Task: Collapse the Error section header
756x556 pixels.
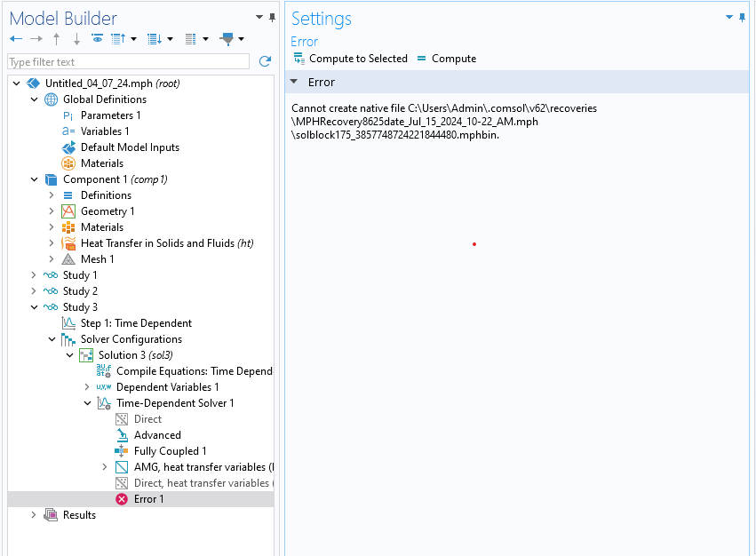Action: [x=294, y=83]
